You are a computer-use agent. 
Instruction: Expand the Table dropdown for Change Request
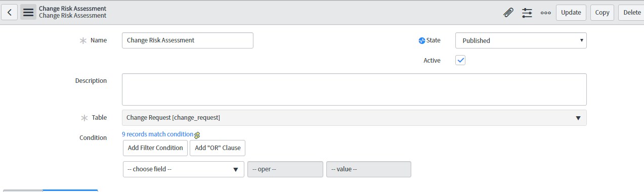coord(354,118)
